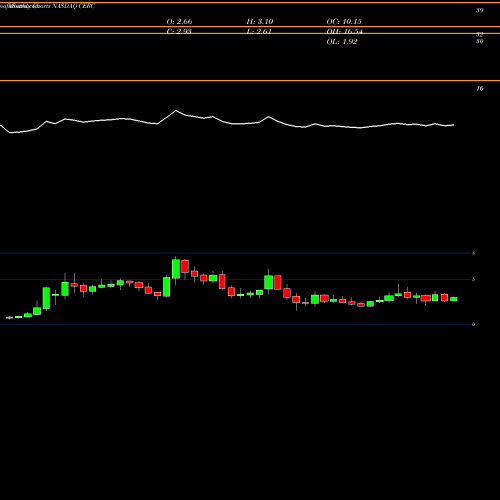This screenshot has width=500, height=500.
Task: Click the 'H: 3.10' high value
Action: click(260, 21)
